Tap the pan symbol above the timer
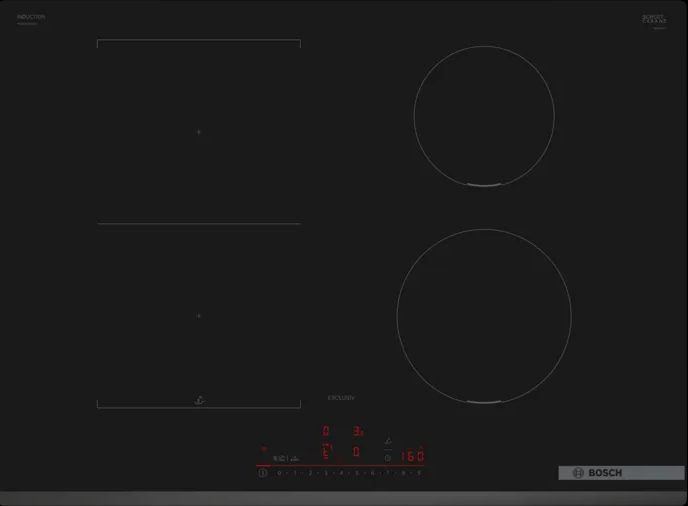Screen dimensions: 688x506 387,440
